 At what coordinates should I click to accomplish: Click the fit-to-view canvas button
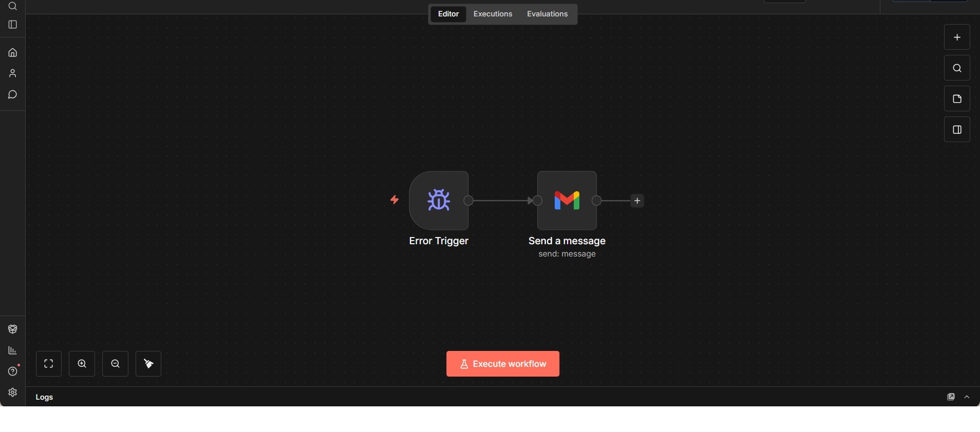click(49, 364)
